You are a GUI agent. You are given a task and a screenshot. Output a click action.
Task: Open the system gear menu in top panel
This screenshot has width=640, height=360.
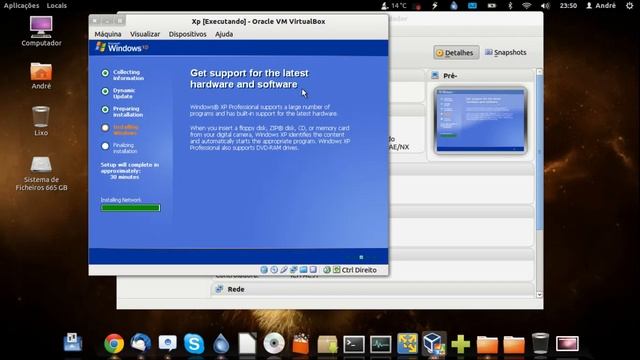point(630,5)
